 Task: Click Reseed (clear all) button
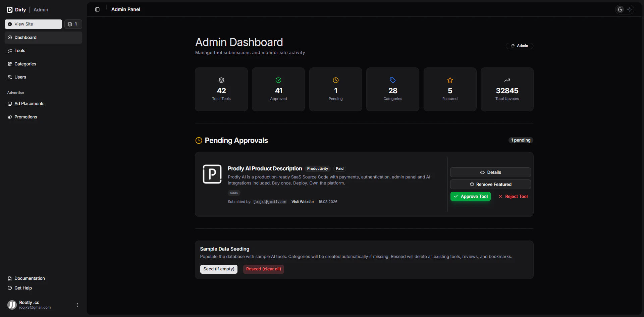click(264, 269)
